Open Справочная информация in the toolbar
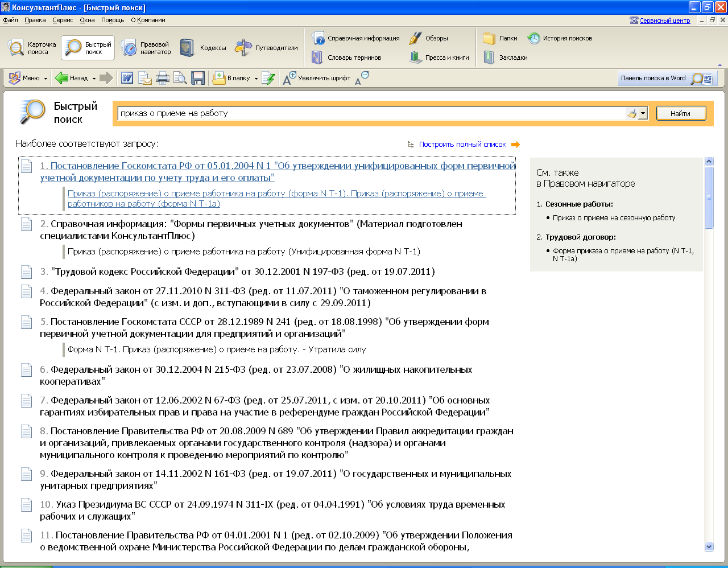Viewport: 728px width, 568px height. [355, 38]
